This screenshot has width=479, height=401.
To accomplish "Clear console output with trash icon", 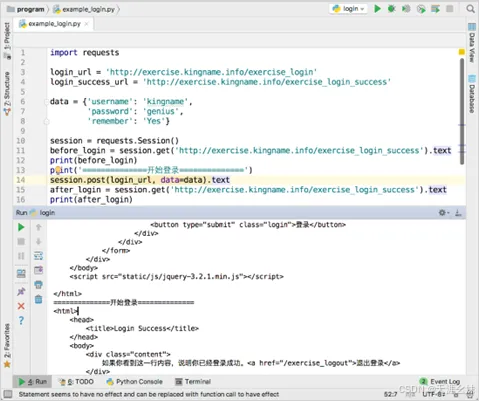I will (39, 299).
